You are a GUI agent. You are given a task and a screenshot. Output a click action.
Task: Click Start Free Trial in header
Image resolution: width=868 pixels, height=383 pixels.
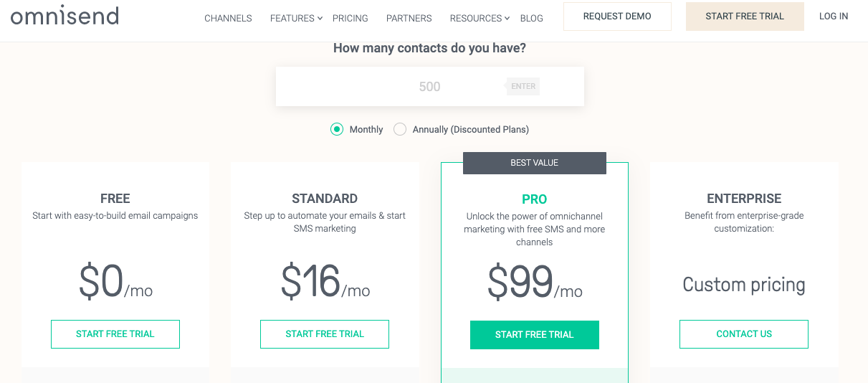coord(745,16)
